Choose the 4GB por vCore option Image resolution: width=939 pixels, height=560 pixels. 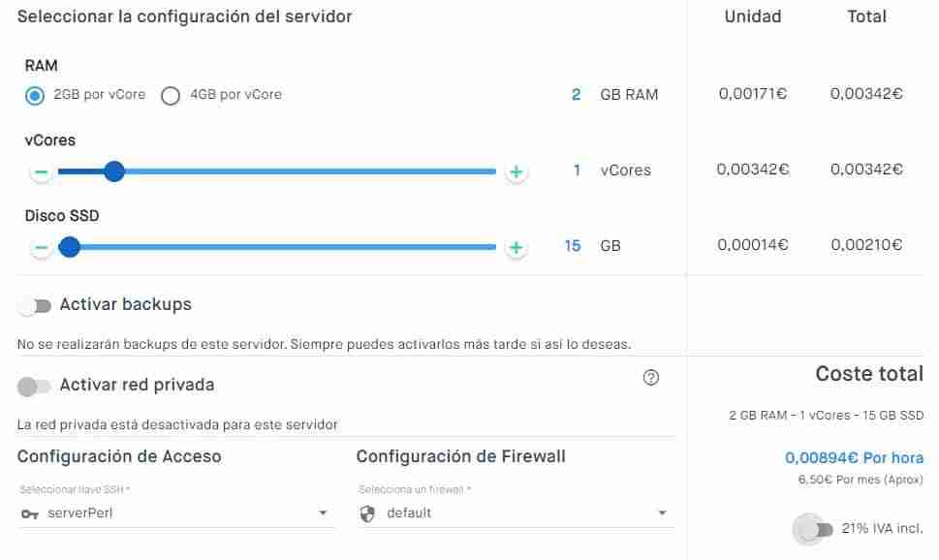pos(171,95)
